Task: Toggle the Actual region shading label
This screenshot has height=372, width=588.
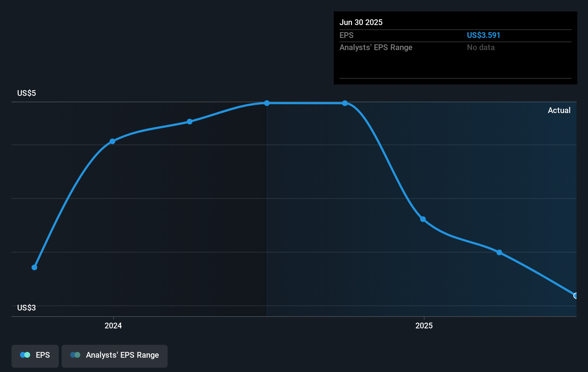Action: click(x=559, y=110)
